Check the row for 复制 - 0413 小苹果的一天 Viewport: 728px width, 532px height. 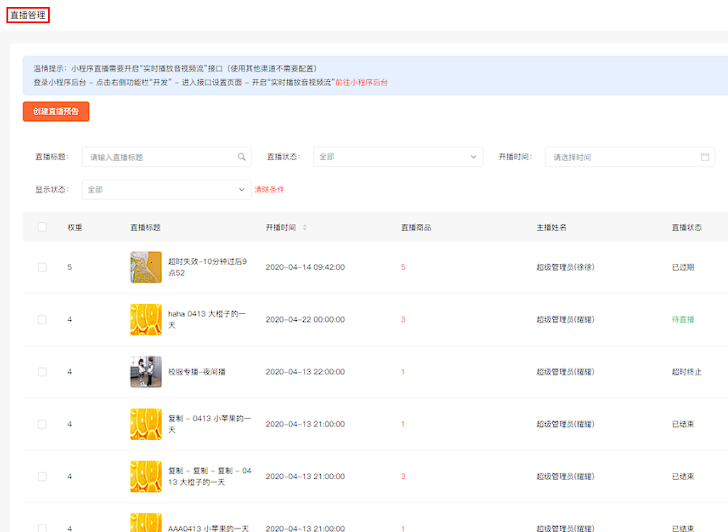click(42, 424)
